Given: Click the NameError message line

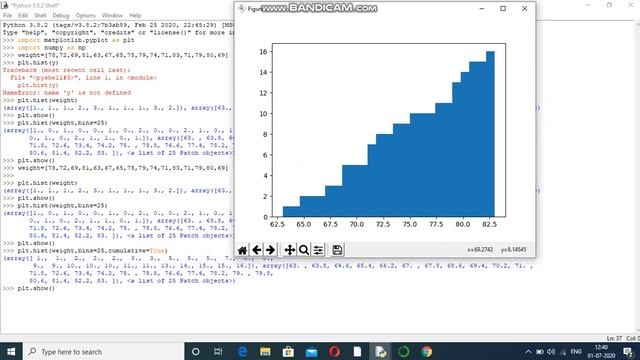Looking at the screenshot, I should pyautogui.click(x=67, y=93).
